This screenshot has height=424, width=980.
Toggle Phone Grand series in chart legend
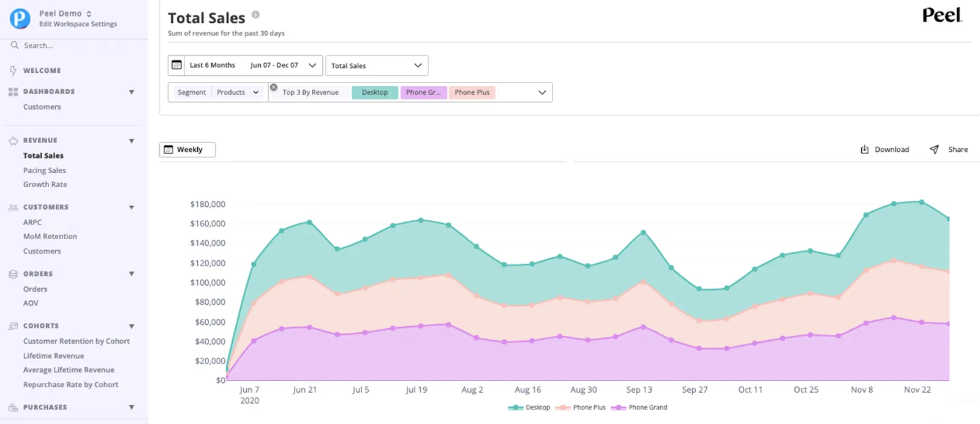tap(639, 407)
